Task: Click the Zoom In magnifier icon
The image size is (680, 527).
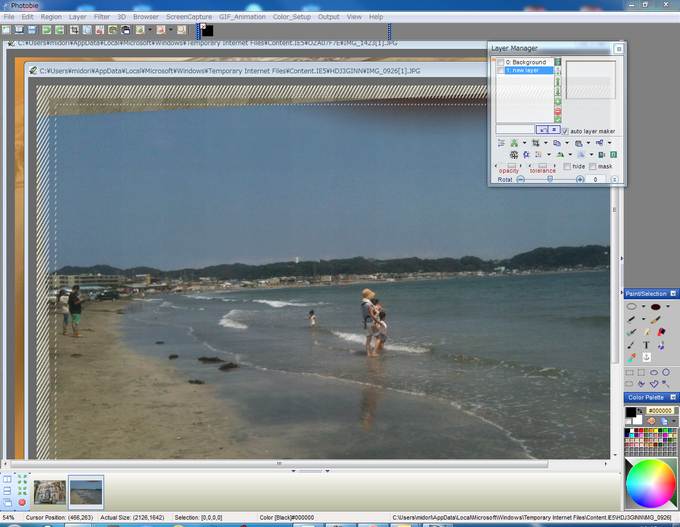Action: [140, 29]
